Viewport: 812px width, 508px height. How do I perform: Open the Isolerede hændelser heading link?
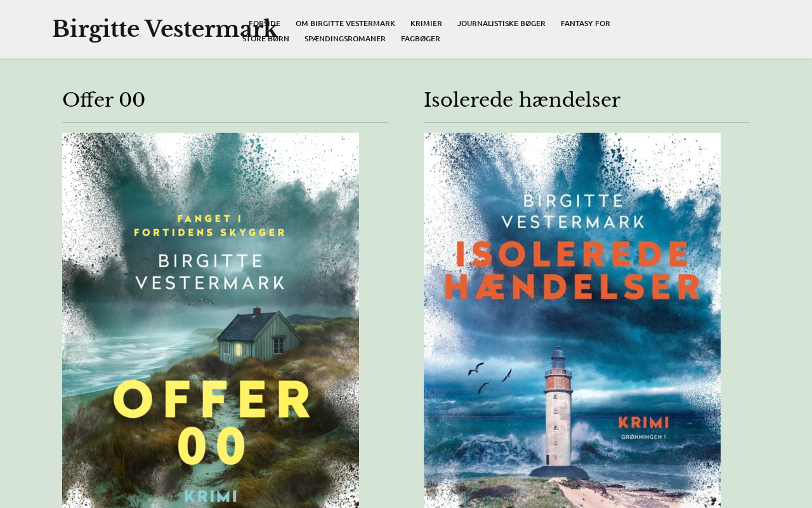[x=522, y=100]
